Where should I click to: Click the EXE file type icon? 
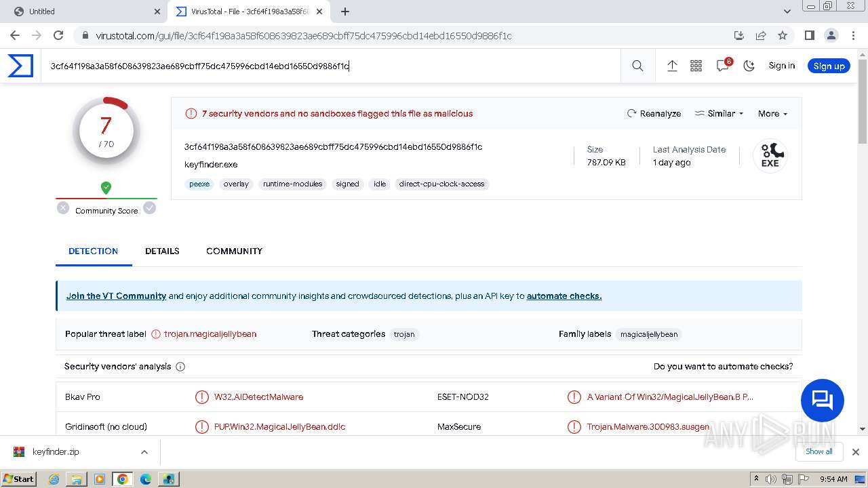(770, 156)
